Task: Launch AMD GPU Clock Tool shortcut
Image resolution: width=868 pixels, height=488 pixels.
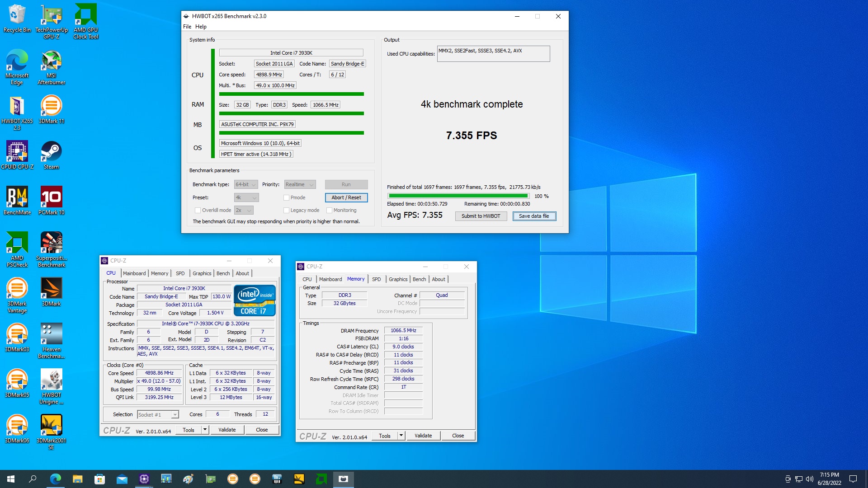Action: point(86,22)
